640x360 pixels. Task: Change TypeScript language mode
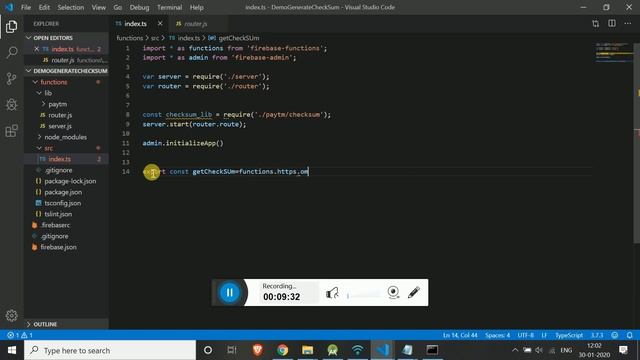569,335
